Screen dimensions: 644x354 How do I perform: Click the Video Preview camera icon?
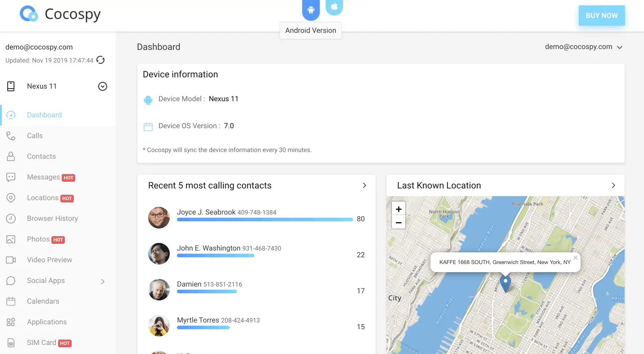[x=11, y=260]
